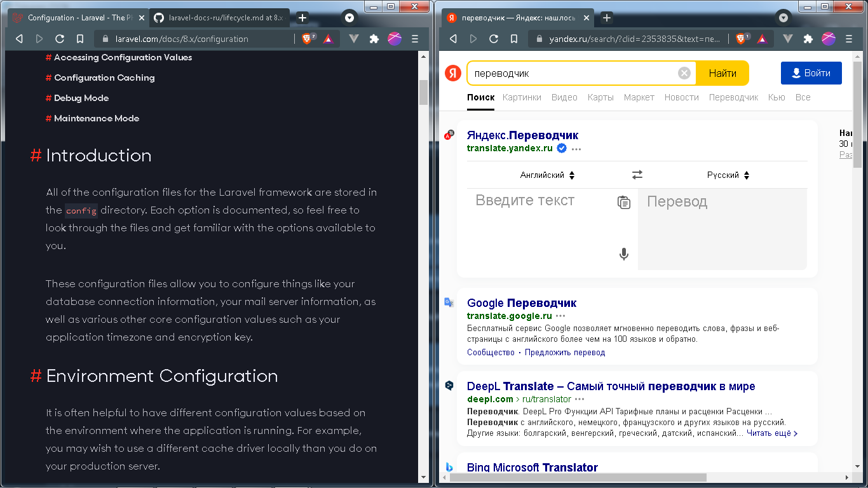The image size is (868, 488).
Task: Switch to Видео search tab
Action: tap(564, 97)
